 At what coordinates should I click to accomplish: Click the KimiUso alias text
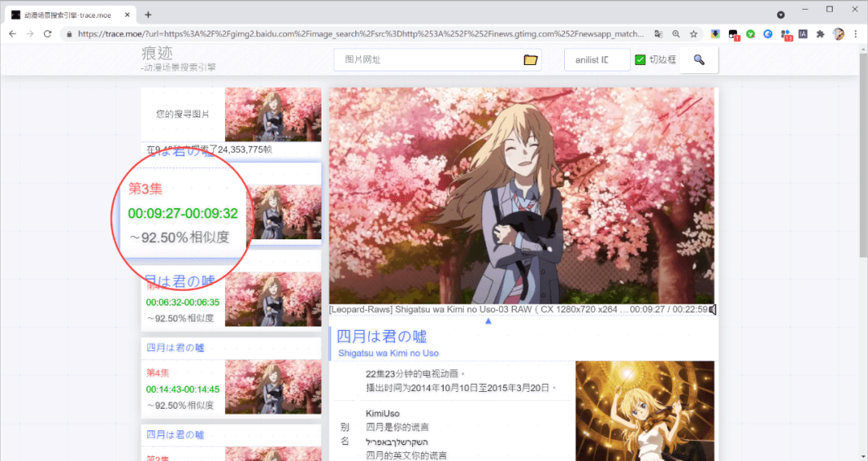click(x=383, y=414)
